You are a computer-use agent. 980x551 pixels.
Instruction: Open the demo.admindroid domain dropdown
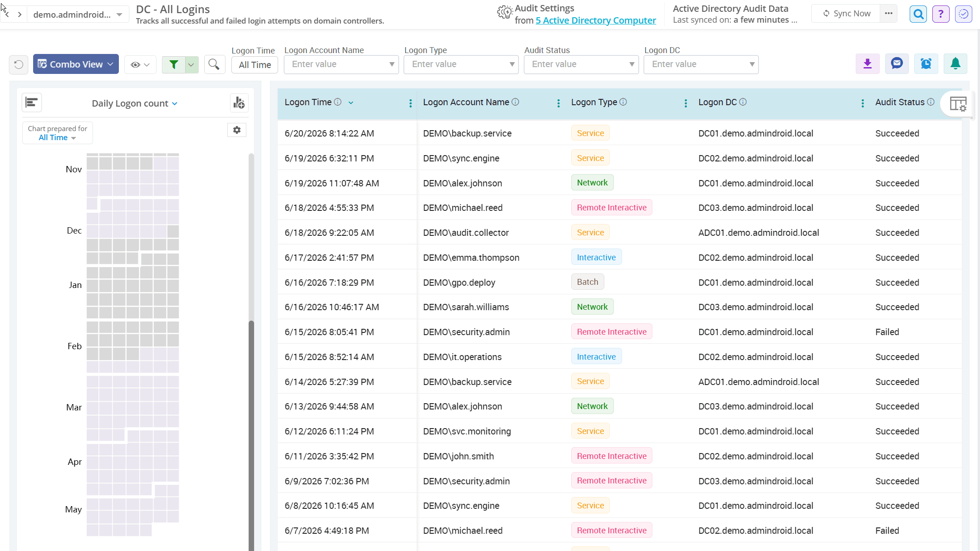pos(78,15)
